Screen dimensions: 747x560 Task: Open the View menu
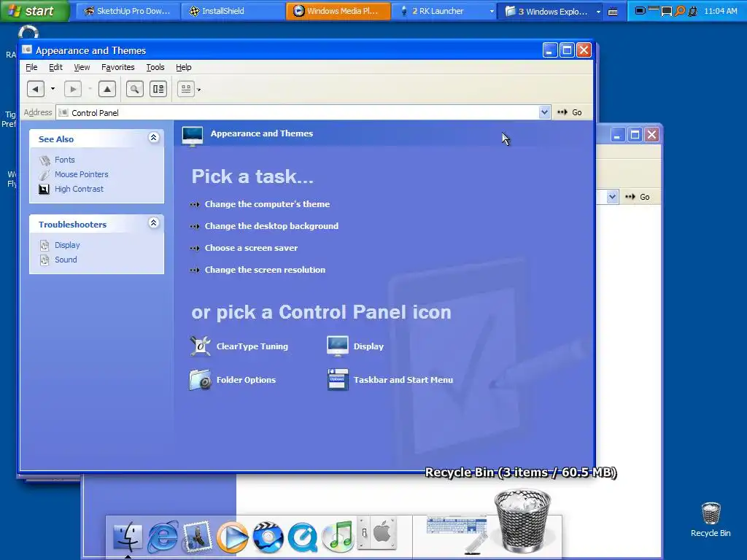point(82,67)
